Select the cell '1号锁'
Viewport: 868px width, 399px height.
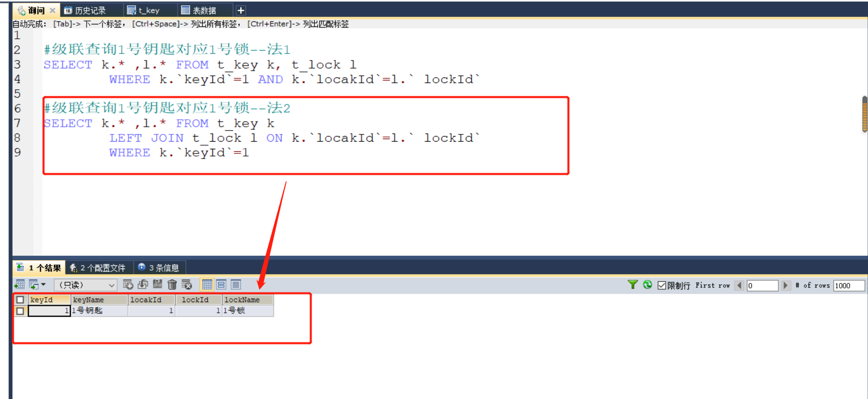pyautogui.click(x=248, y=311)
